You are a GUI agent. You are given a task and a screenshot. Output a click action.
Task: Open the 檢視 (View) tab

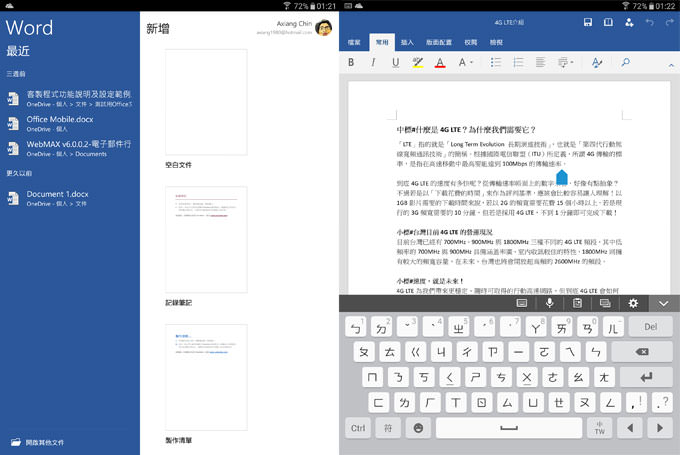click(x=496, y=43)
